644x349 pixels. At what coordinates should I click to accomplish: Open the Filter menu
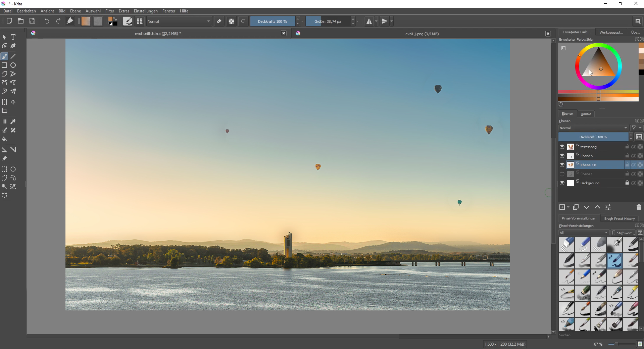click(x=109, y=11)
